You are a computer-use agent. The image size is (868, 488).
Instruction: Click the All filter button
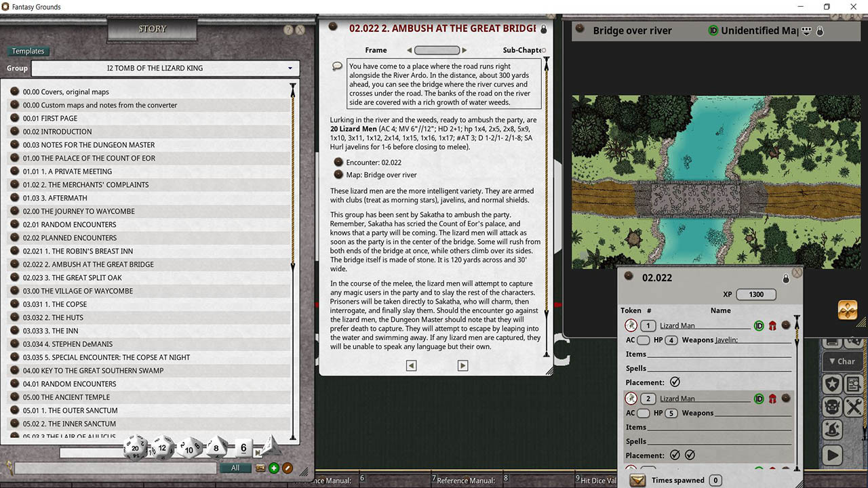pyautogui.click(x=235, y=468)
